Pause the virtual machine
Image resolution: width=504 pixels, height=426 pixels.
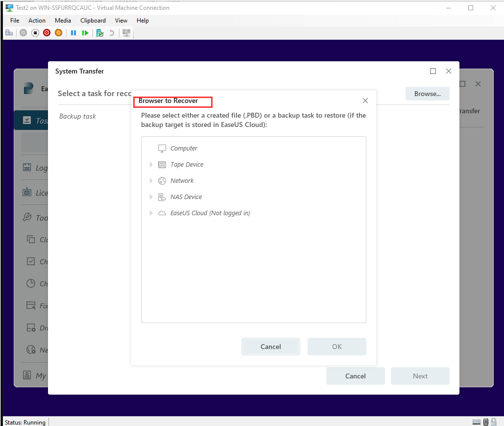click(x=73, y=33)
